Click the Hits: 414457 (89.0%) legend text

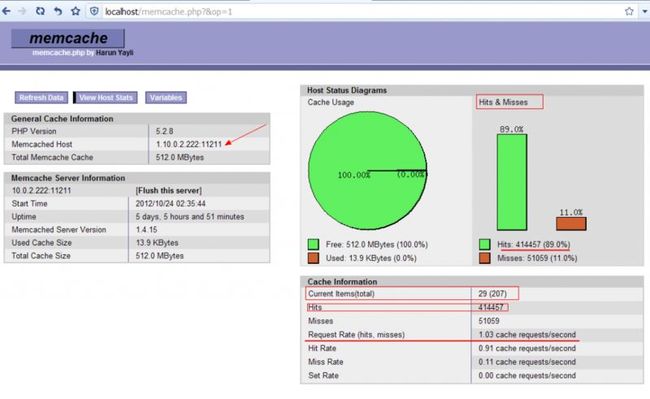coord(534,244)
